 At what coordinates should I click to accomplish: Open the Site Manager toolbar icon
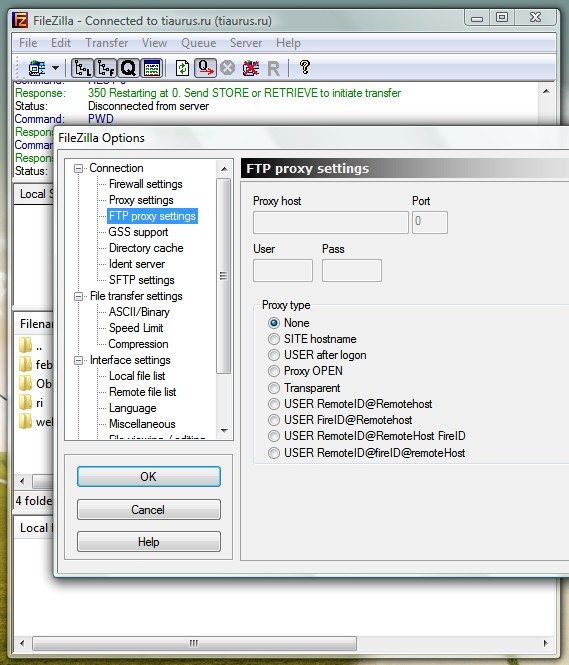click(37, 68)
